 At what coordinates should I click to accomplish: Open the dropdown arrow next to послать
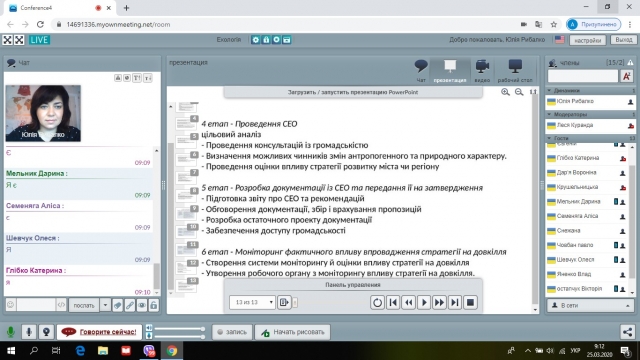pos(105,305)
